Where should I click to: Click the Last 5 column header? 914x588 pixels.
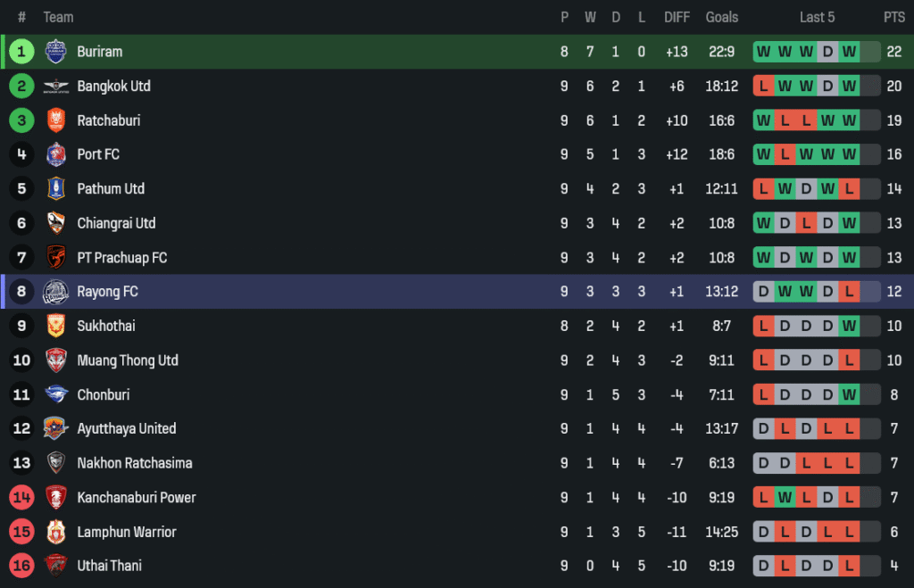click(817, 17)
